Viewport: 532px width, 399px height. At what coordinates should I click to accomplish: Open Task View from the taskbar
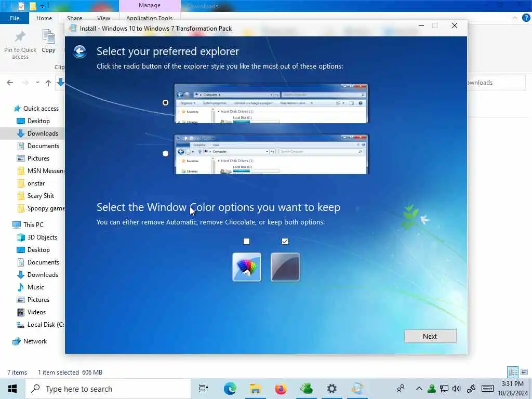[203, 389]
